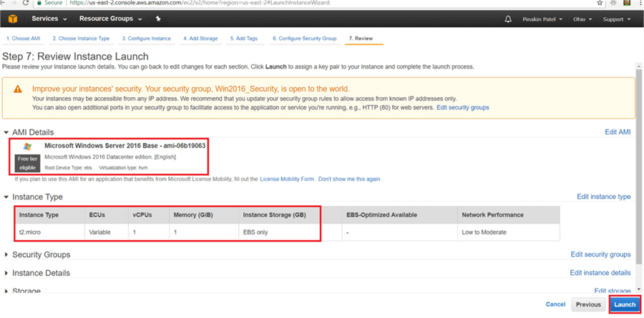Click the Free tier eligible badge
This screenshot has width=644, height=318.
pos(27,163)
